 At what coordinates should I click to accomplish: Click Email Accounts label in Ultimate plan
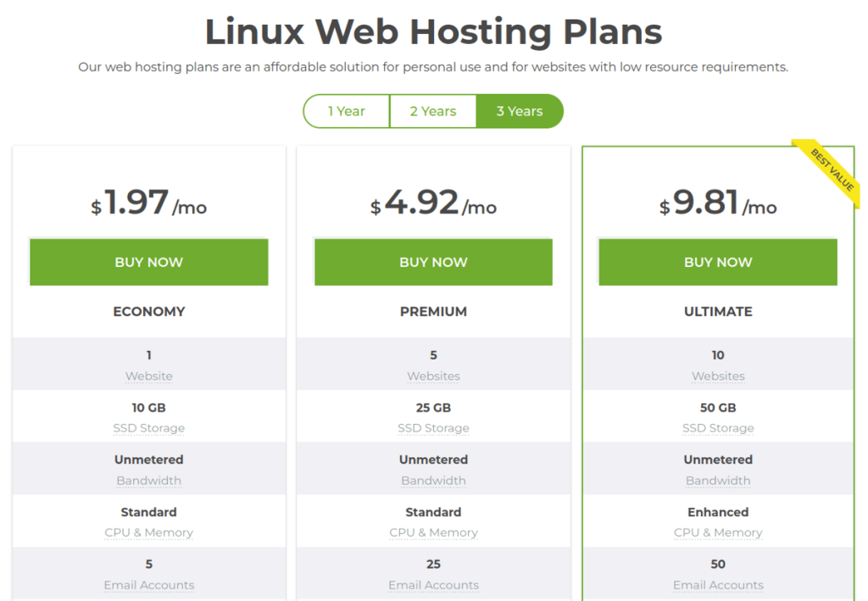[x=718, y=586]
